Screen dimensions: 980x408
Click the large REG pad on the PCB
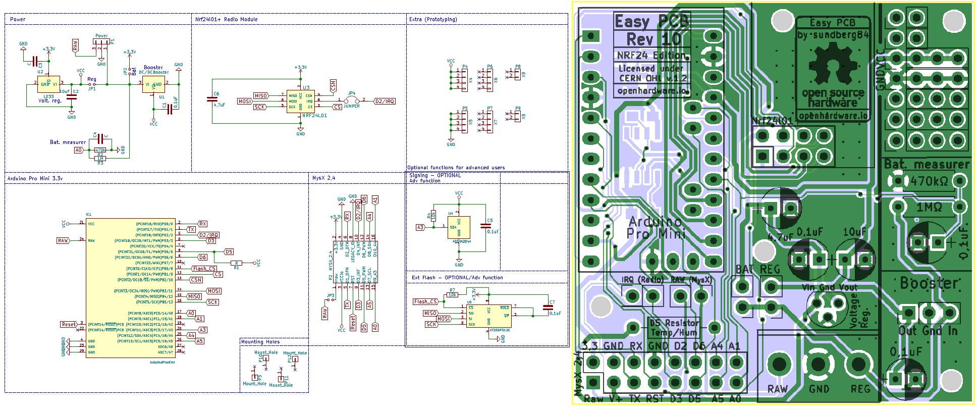[x=859, y=365]
